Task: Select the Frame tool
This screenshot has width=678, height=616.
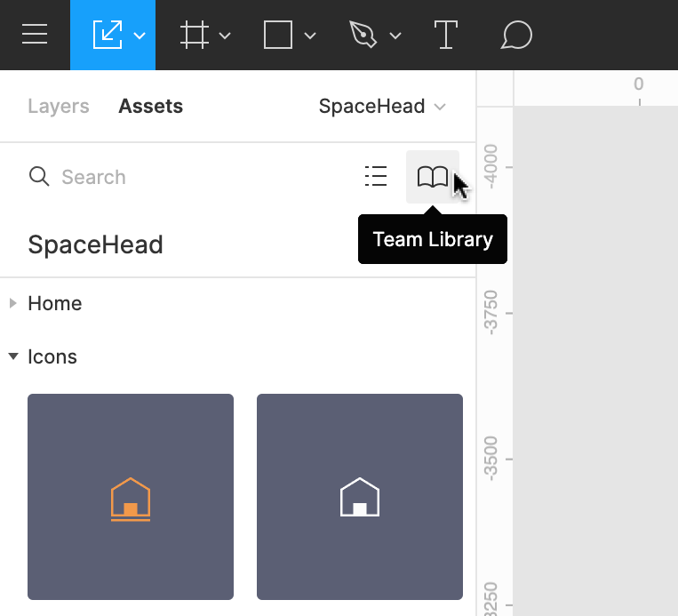Action: click(x=192, y=36)
